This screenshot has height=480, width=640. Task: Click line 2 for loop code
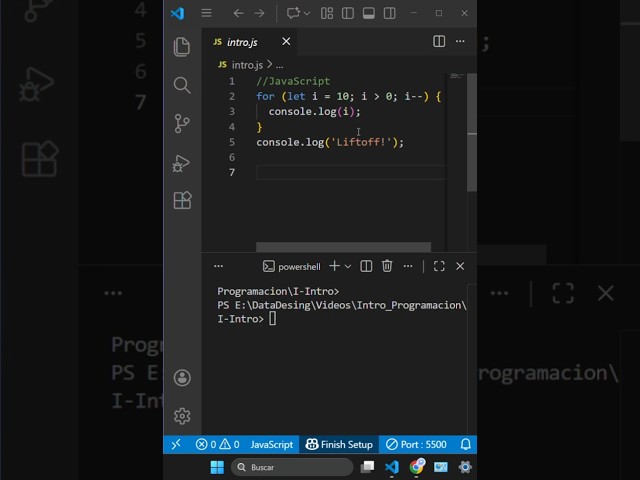pyautogui.click(x=349, y=96)
